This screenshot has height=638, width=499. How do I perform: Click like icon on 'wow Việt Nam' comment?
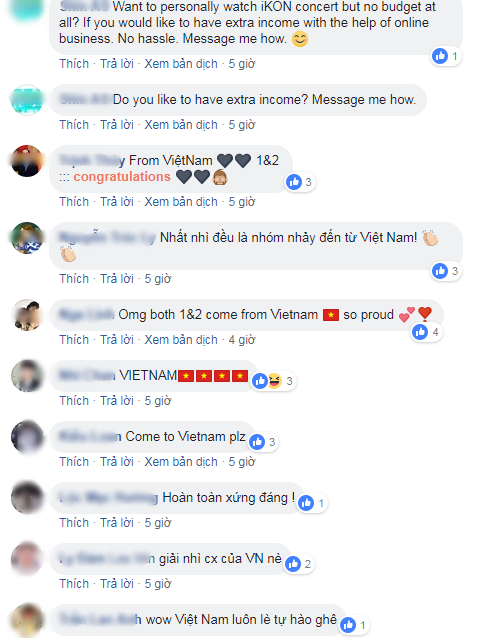(x=348, y=625)
